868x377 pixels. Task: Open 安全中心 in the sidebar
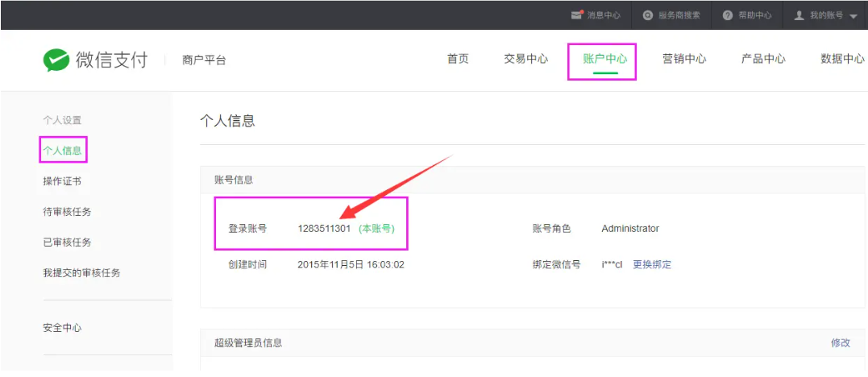tap(63, 328)
